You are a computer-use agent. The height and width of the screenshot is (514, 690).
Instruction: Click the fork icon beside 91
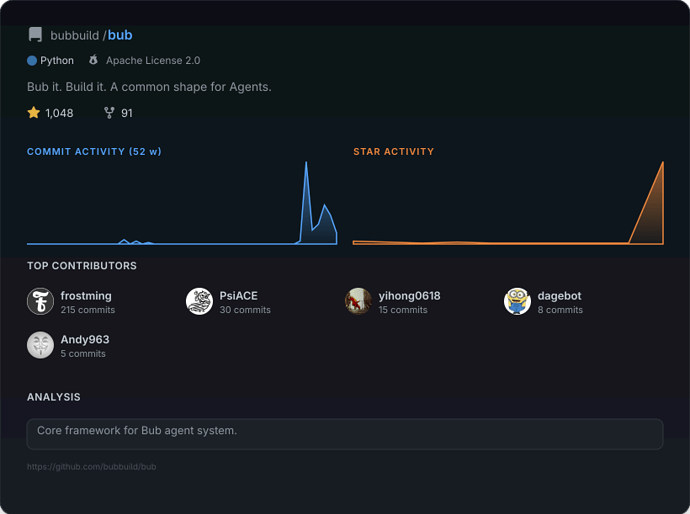point(109,113)
